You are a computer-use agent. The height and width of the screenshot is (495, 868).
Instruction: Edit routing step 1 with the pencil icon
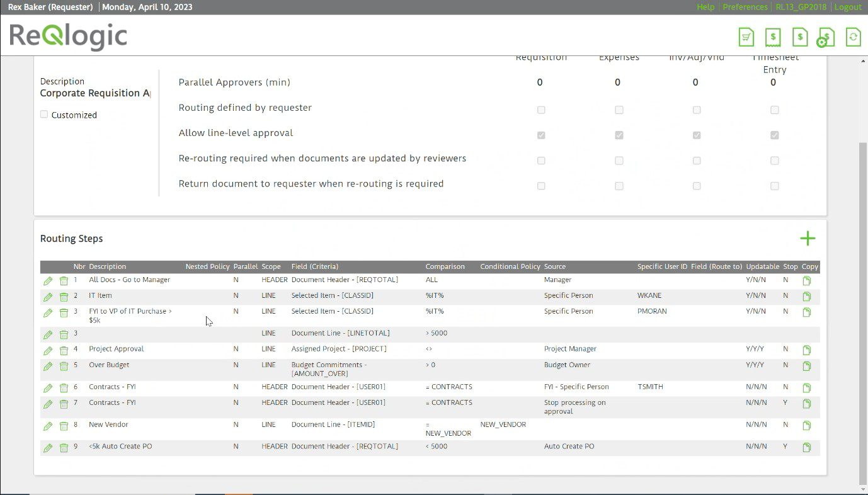(x=48, y=280)
